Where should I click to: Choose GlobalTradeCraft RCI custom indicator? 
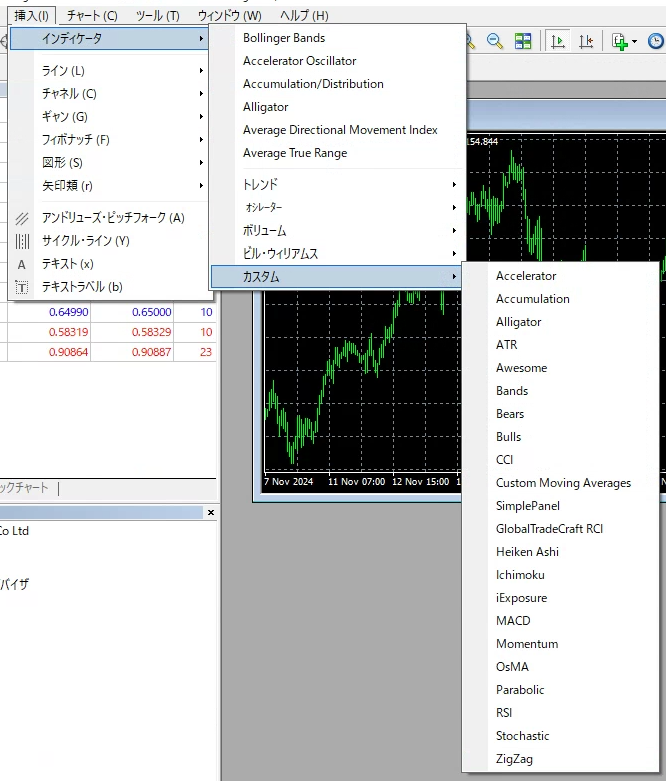coord(549,529)
